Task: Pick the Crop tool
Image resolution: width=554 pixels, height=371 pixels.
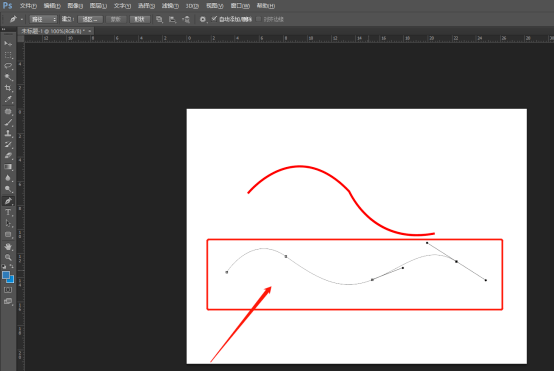Action: pyautogui.click(x=8, y=88)
